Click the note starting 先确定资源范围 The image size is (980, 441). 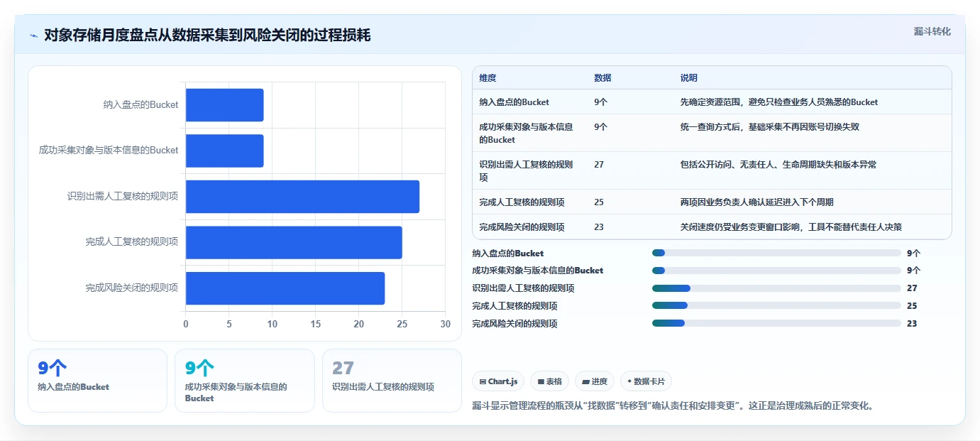(x=778, y=102)
